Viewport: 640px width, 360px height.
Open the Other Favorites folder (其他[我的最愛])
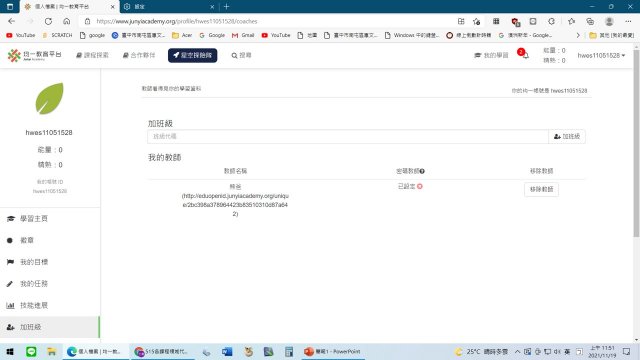tap(611, 36)
